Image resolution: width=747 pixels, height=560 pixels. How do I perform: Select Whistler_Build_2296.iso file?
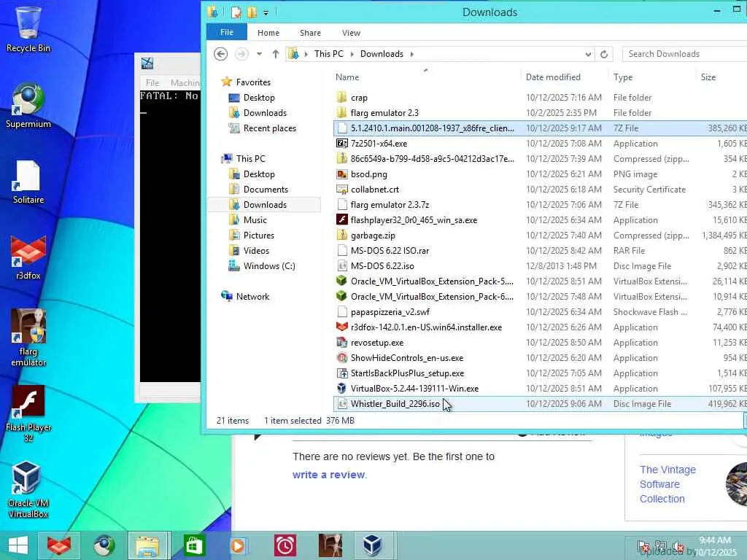pos(395,404)
